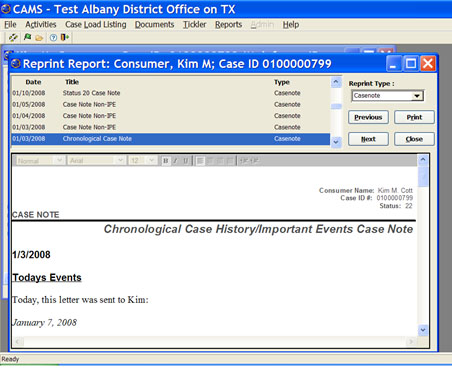The width and height of the screenshot is (452, 369).
Task: Click the Case ID 0100000799 value in document
Action: click(395, 198)
